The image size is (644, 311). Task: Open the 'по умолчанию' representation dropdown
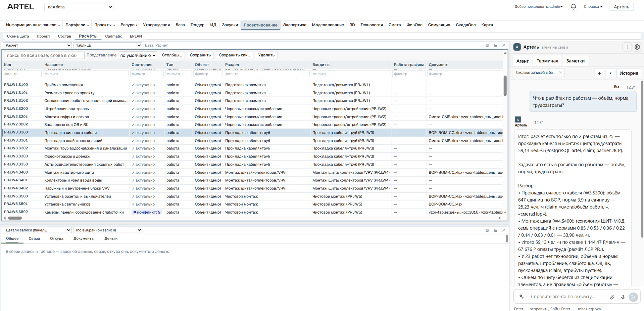click(x=138, y=55)
